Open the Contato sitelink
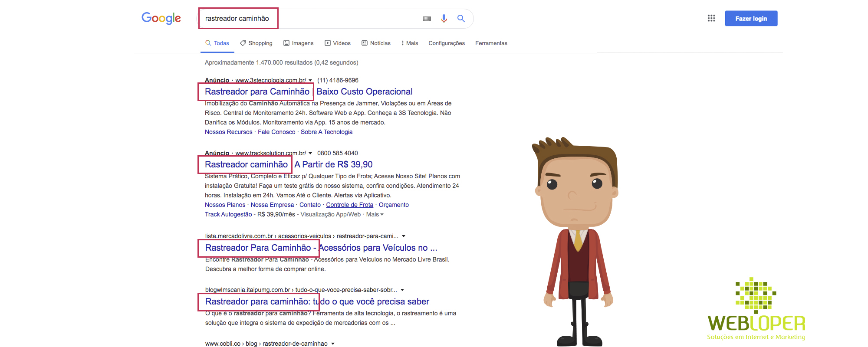The image size is (868, 347). [310, 205]
